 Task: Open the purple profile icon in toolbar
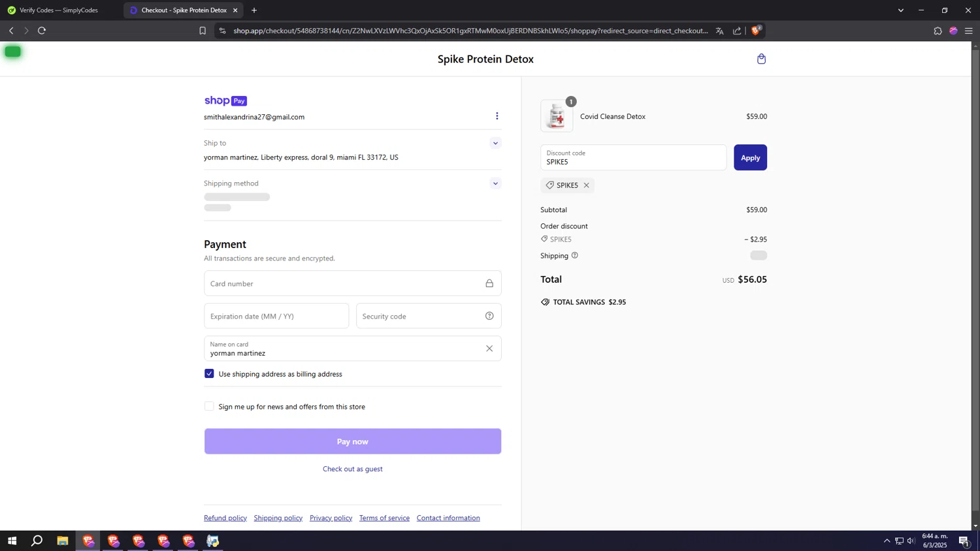point(953,31)
